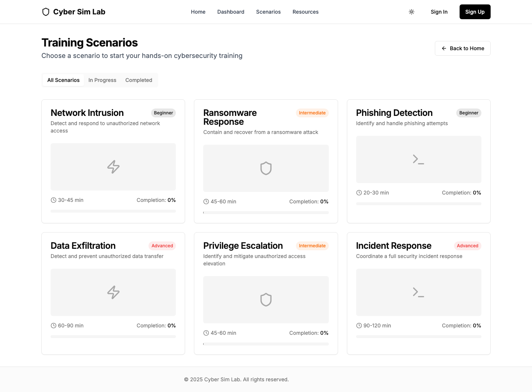Open the Phishing Detection scenario title

pos(394,113)
